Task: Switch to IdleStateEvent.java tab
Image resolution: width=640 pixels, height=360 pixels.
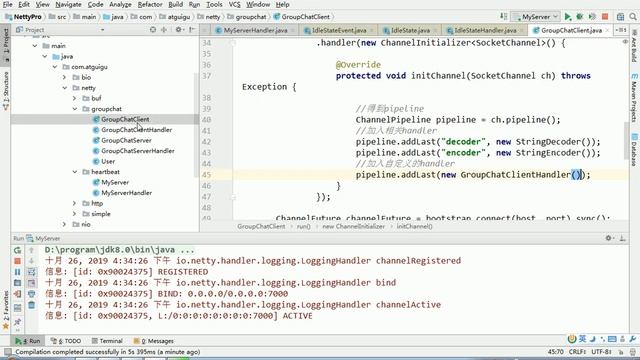Action: point(339,30)
